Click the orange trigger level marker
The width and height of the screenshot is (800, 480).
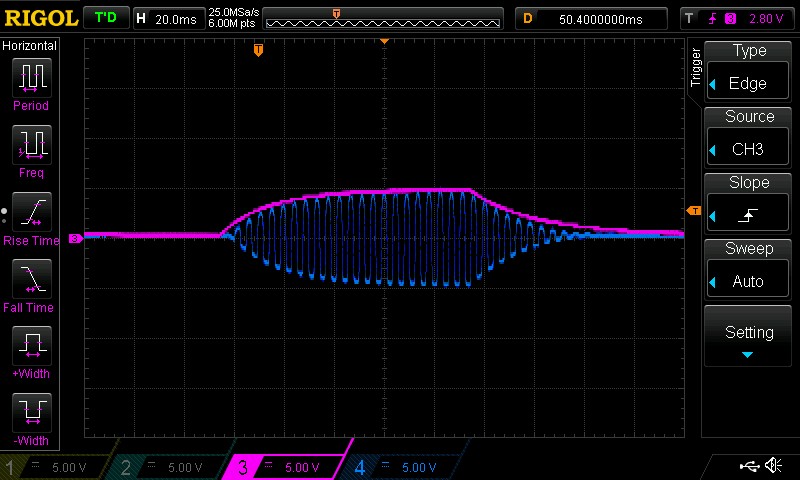tap(692, 210)
